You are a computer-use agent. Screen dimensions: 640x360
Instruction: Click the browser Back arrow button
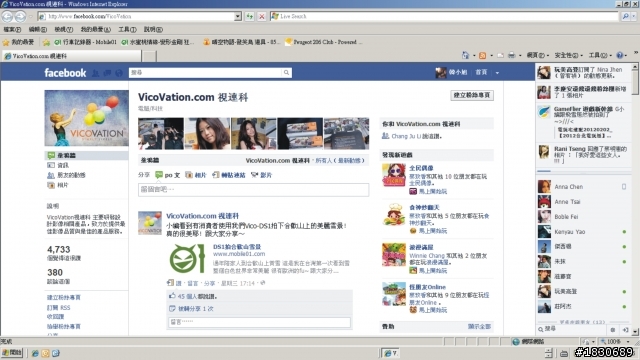[7, 16]
